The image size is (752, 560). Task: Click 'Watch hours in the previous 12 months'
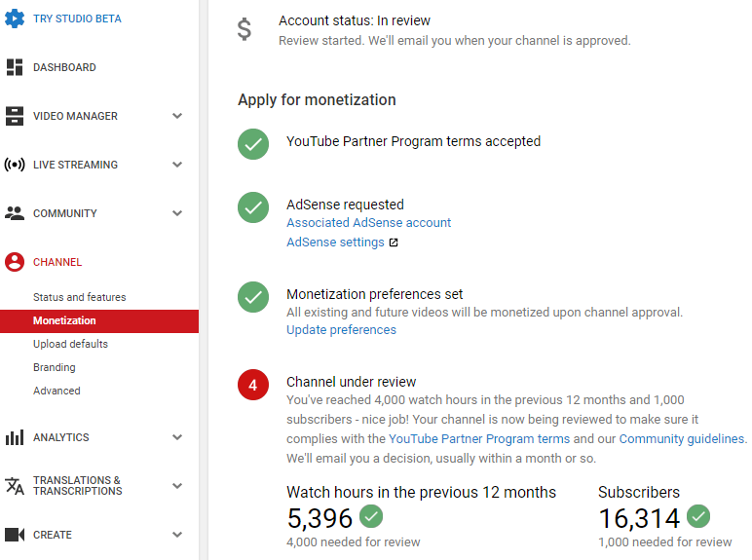point(421,493)
